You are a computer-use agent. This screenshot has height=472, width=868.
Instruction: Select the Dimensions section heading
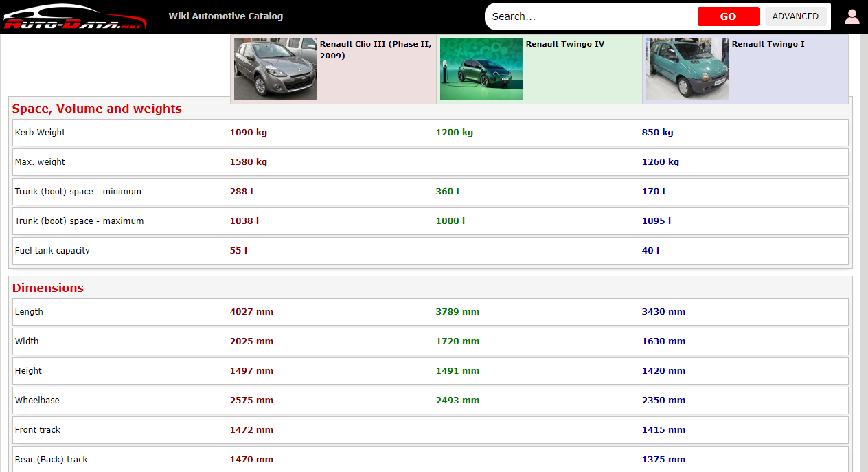tap(48, 288)
